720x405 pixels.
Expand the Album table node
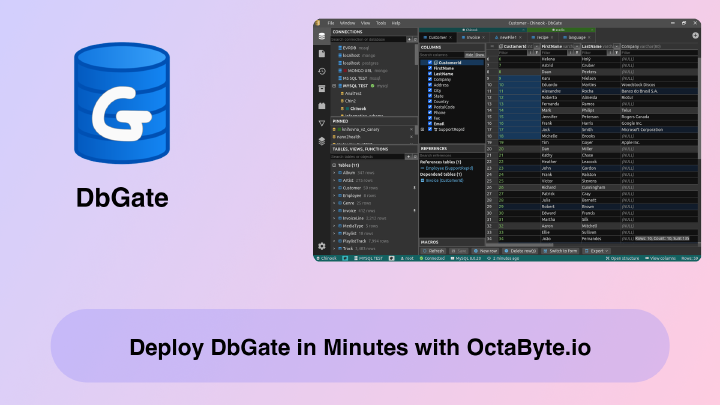[334, 173]
